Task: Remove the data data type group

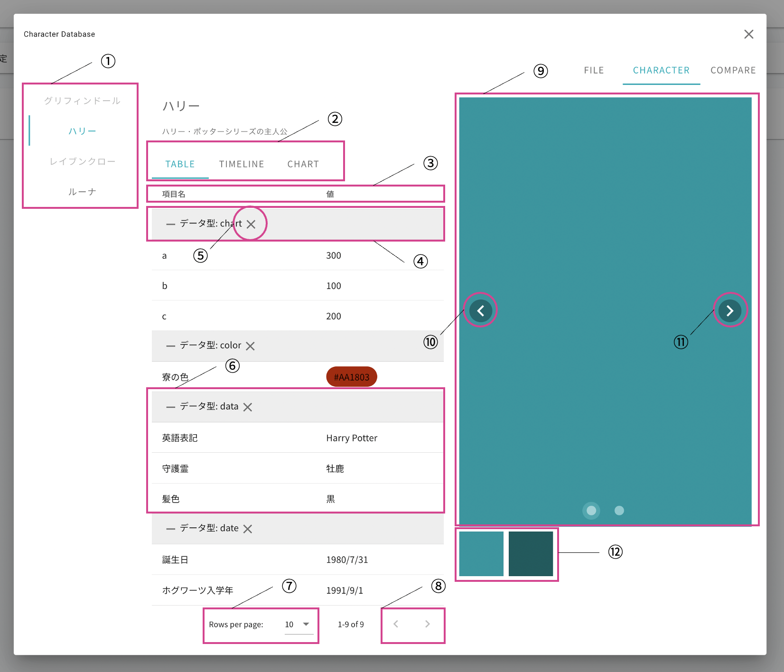Action: click(248, 407)
